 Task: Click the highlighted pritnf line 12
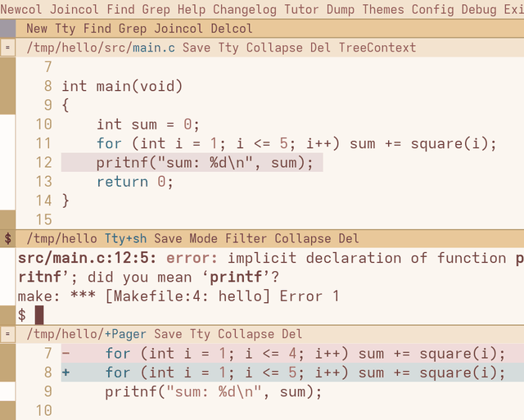point(192,163)
